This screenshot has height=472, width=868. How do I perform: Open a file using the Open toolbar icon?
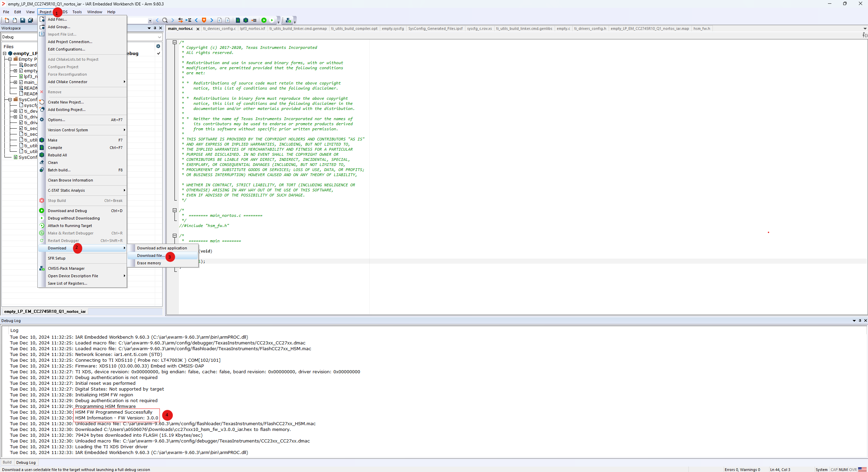tap(14, 20)
